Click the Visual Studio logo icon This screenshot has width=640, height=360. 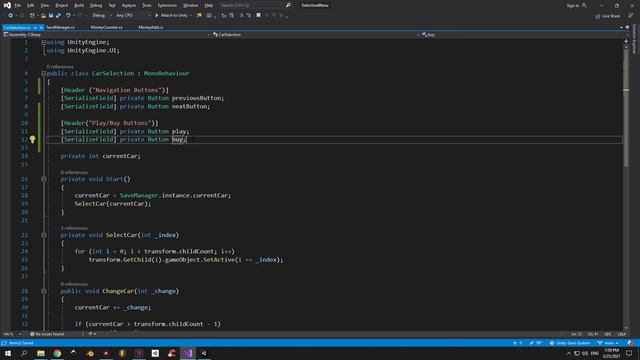point(7,5)
